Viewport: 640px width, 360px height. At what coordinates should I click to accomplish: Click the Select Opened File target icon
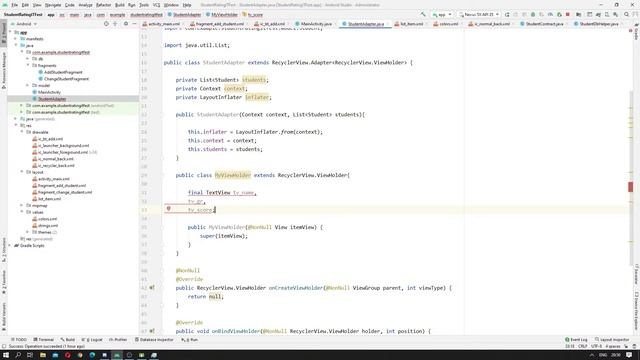pyautogui.click(x=106, y=24)
